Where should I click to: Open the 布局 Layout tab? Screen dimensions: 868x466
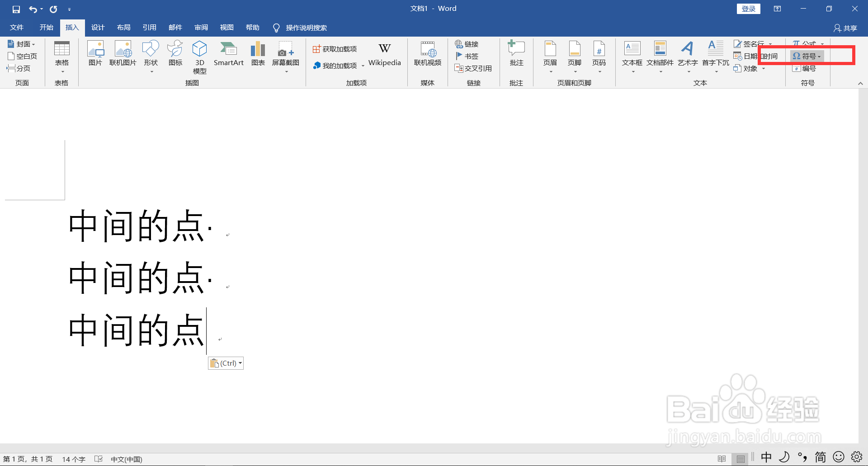point(123,28)
